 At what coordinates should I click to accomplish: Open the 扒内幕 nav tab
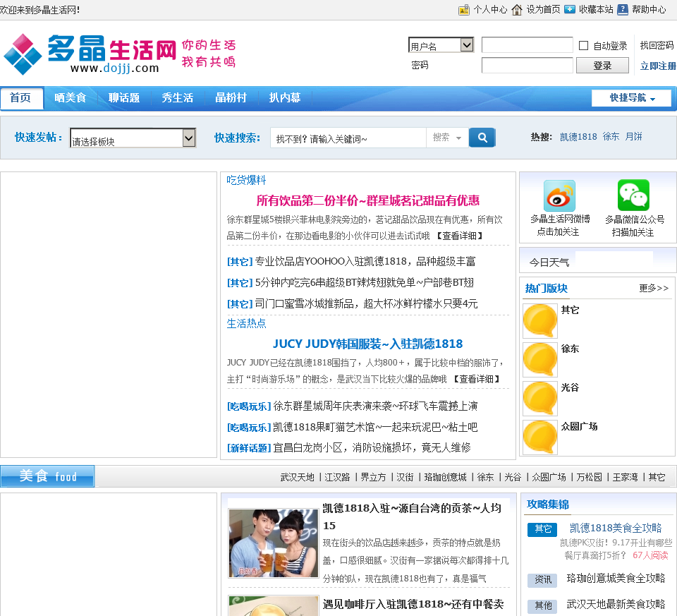point(285,98)
